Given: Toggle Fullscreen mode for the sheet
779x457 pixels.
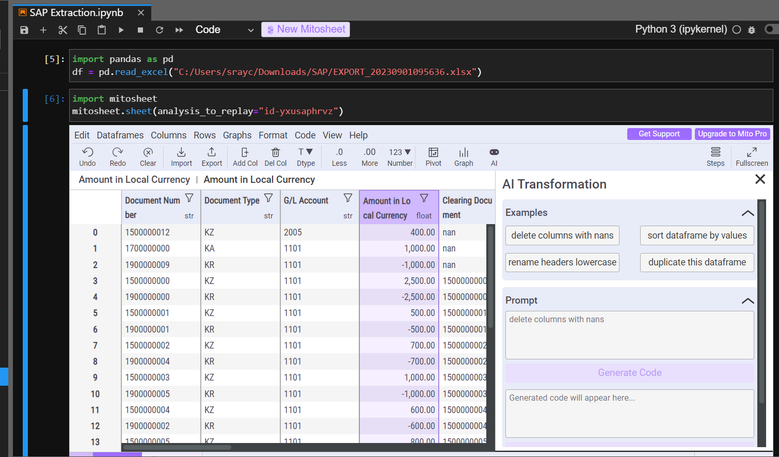Looking at the screenshot, I should [x=752, y=156].
